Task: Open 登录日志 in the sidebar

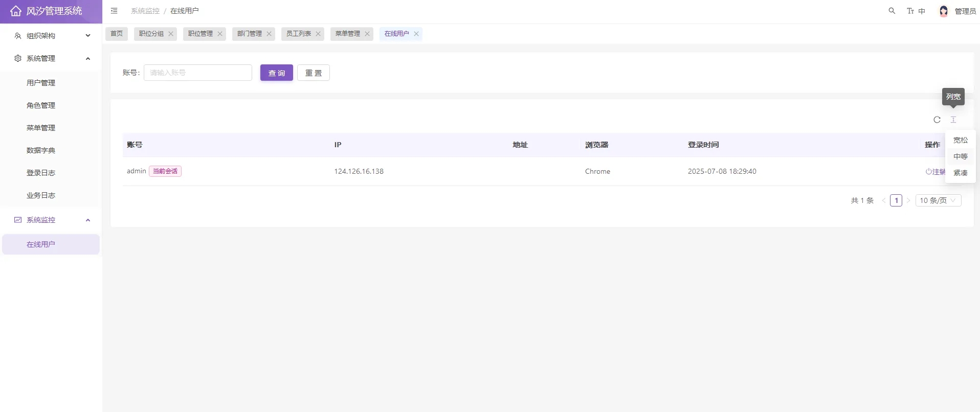Action: pyautogui.click(x=41, y=173)
